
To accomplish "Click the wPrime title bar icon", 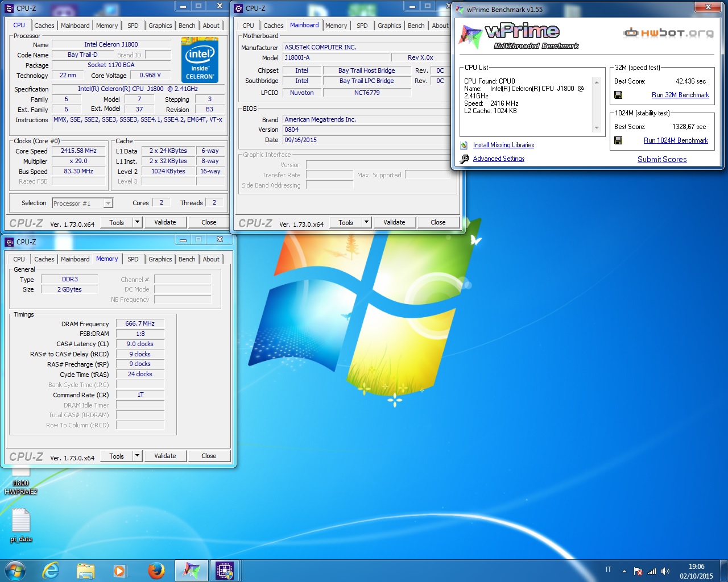I will (460, 9).
